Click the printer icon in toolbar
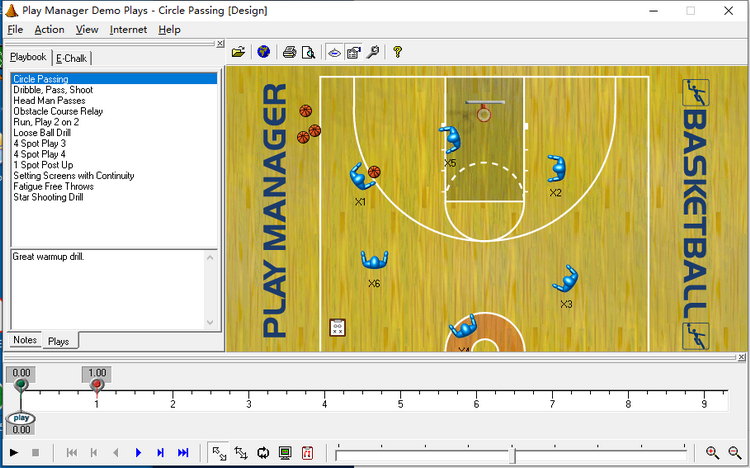This screenshot has height=468, width=750. coord(289,51)
